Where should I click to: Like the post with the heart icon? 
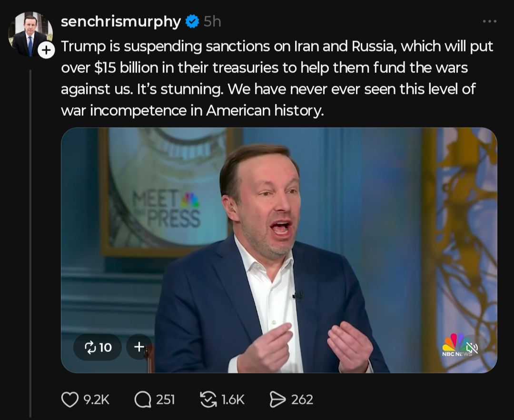[70, 399]
